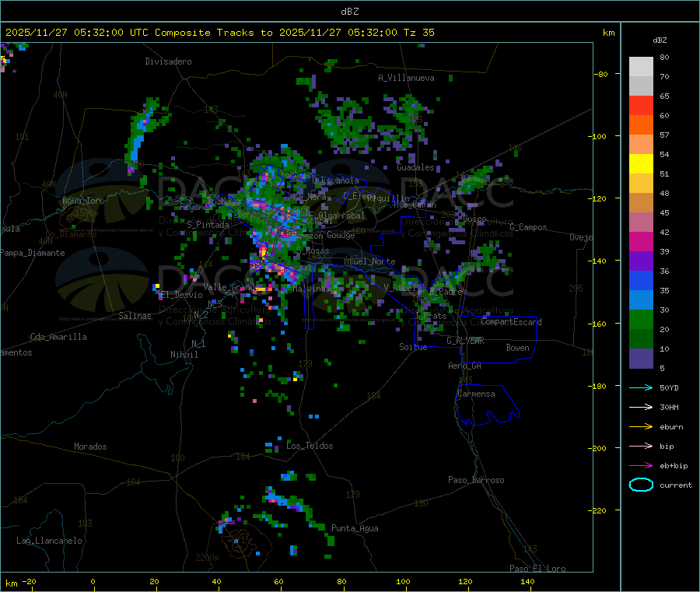Viewport: 700px width, 592px height.
Task: Click the Bowen map label
Action: click(517, 348)
